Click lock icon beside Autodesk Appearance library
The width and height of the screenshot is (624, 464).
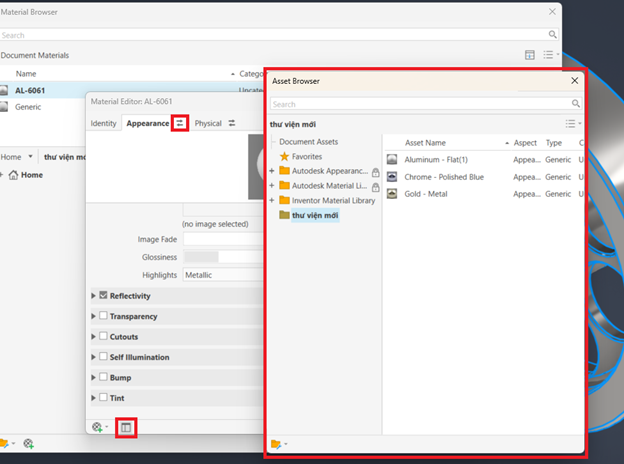[x=375, y=172]
